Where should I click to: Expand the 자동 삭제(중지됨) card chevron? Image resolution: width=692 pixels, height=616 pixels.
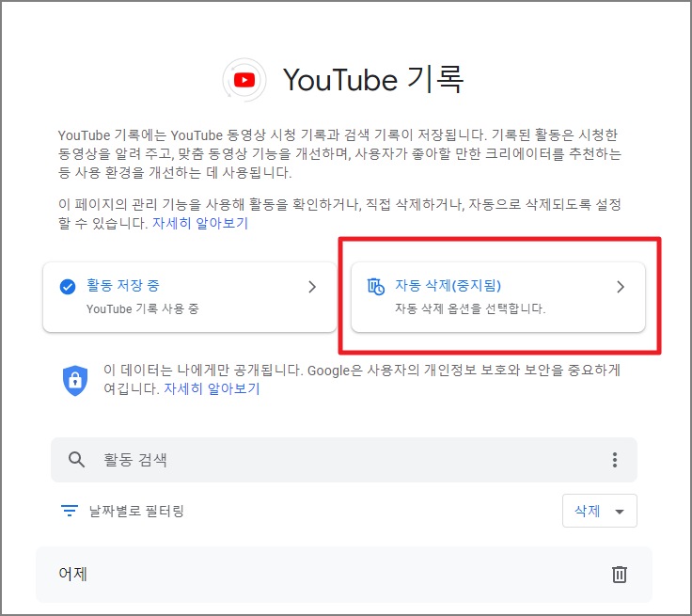pos(621,287)
